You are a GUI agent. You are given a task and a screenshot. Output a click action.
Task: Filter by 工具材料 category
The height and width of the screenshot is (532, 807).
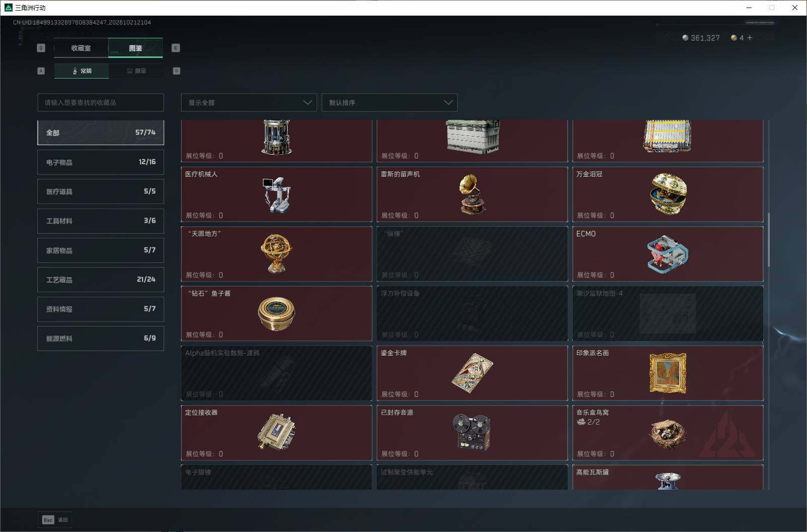tap(101, 221)
